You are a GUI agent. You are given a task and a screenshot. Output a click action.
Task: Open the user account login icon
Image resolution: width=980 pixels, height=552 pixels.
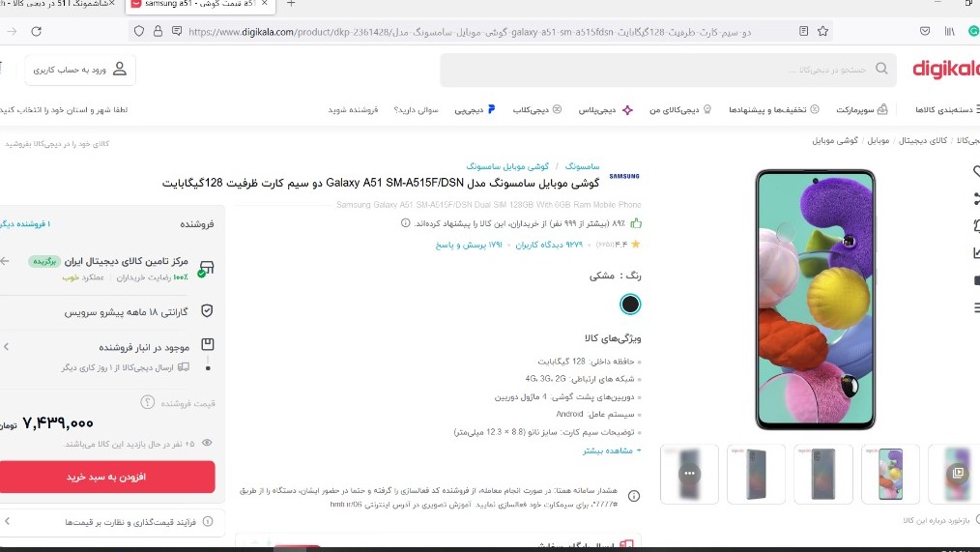tap(120, 70)
